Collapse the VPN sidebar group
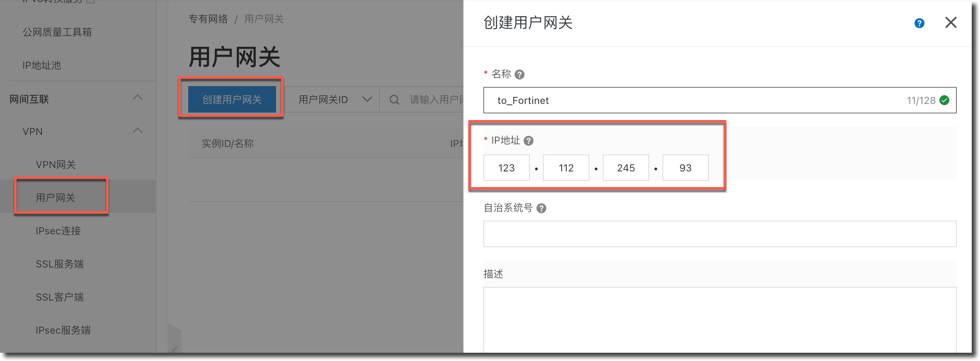The image size is (980, 361). (x=137, y=131)
